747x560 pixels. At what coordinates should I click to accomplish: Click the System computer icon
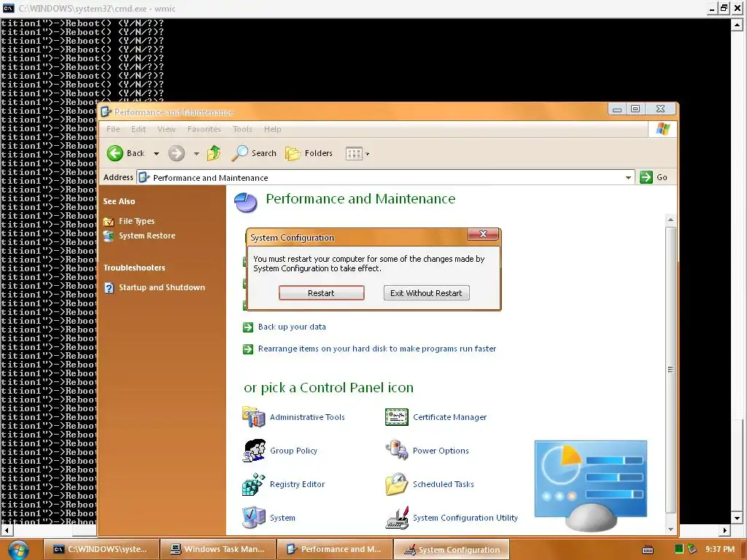tap(253, 518)
